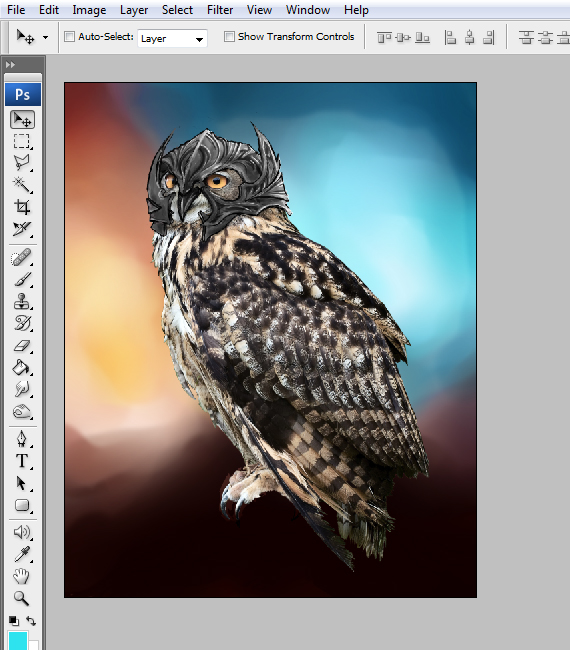
Task: Swap foreground and background colors
Action: click(31, 621)
